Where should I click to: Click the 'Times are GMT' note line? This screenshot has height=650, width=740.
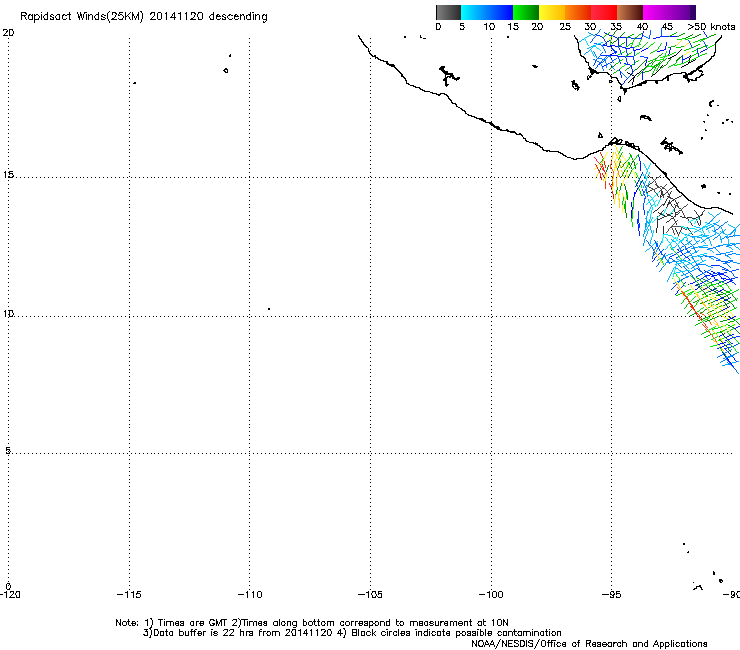click(311, 623)
